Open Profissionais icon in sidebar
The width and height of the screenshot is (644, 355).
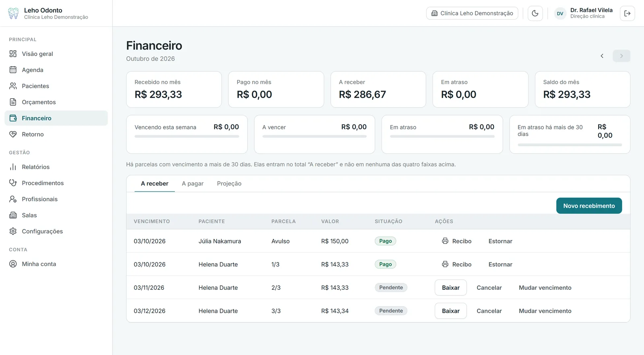click(x=13, y=199)
